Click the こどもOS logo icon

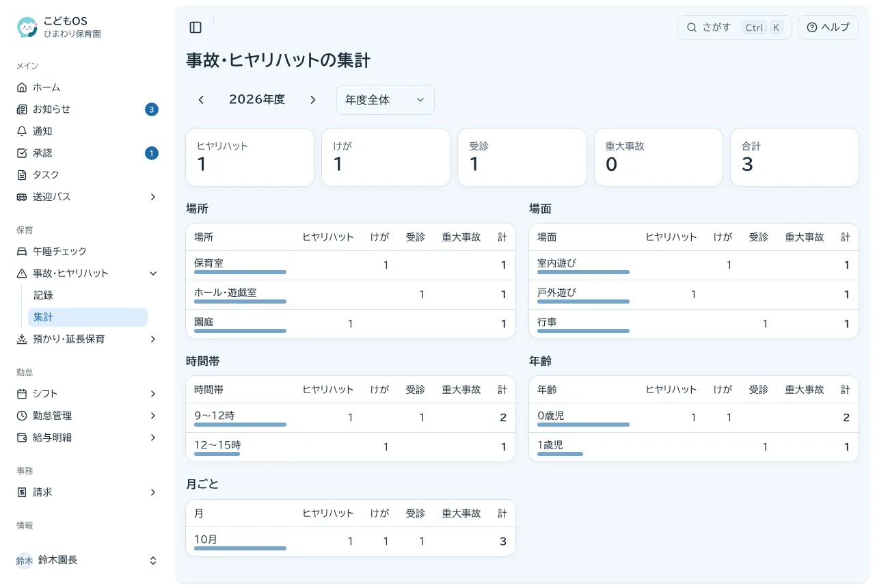pos(27,27)
